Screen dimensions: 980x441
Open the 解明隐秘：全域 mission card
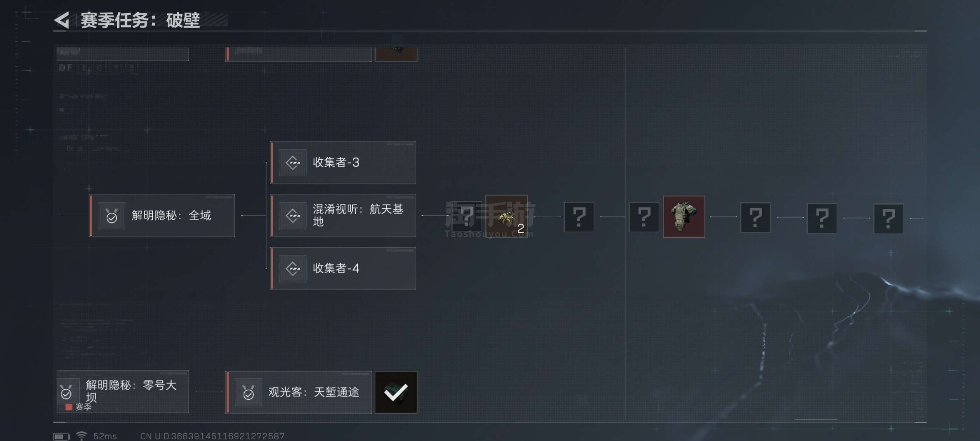click(x=162, y=215)
